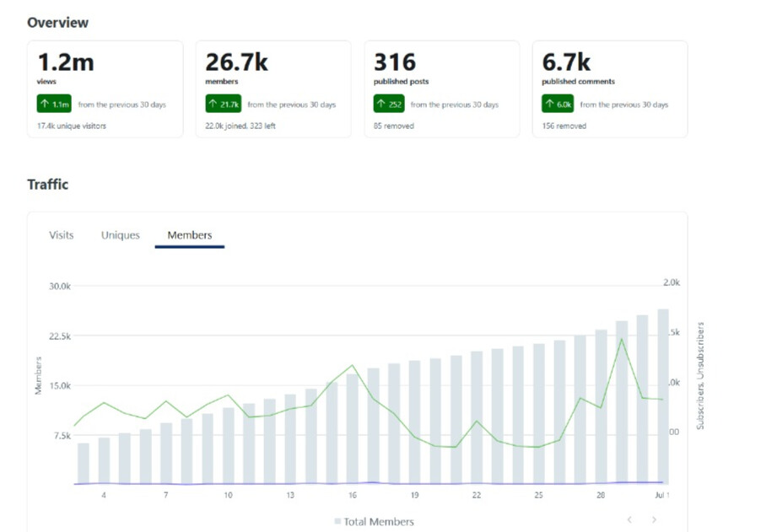Open the 6.7k published comments card

coord(610,89)
